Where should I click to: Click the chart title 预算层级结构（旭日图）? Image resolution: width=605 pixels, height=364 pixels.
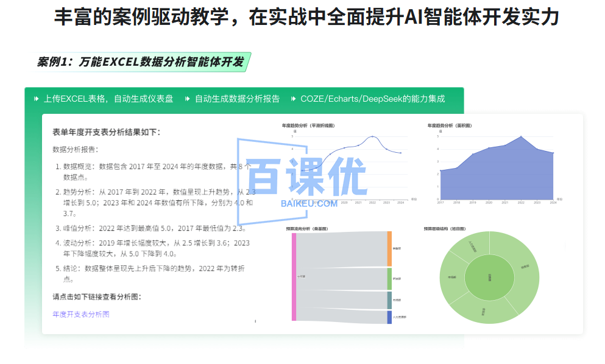click(x=445, y=229)
